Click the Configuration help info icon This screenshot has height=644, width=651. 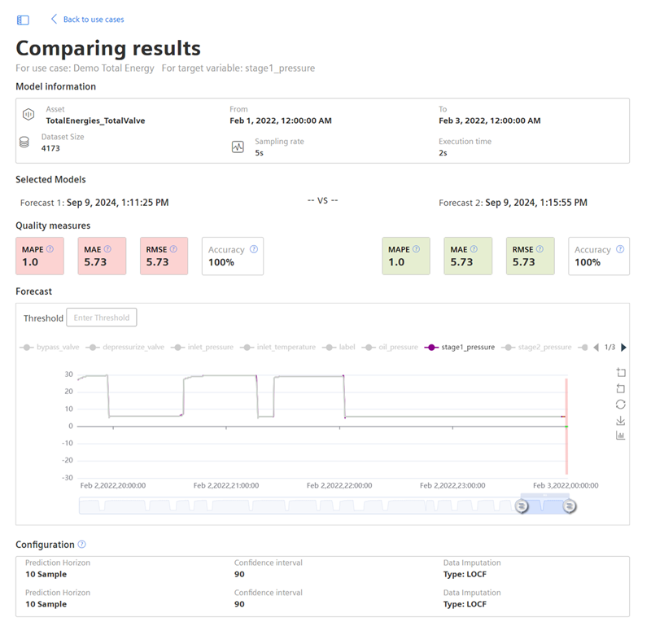pos(81,545)
